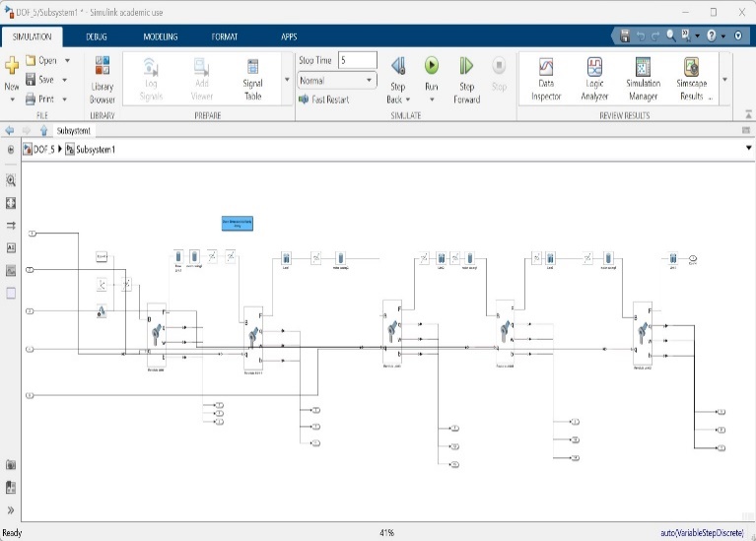Open the simulation mode Normal dropdown
This screenshot has height=541, width=756.
336,81
